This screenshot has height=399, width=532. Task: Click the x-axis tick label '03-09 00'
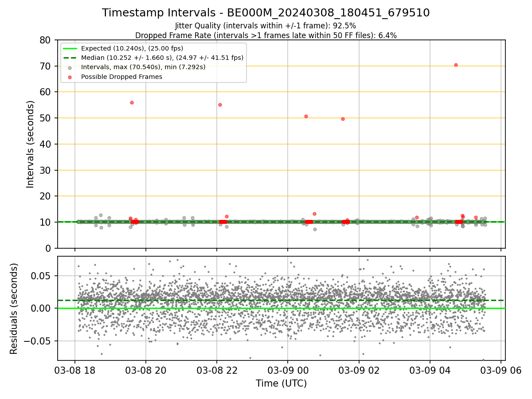click(288, 371)
